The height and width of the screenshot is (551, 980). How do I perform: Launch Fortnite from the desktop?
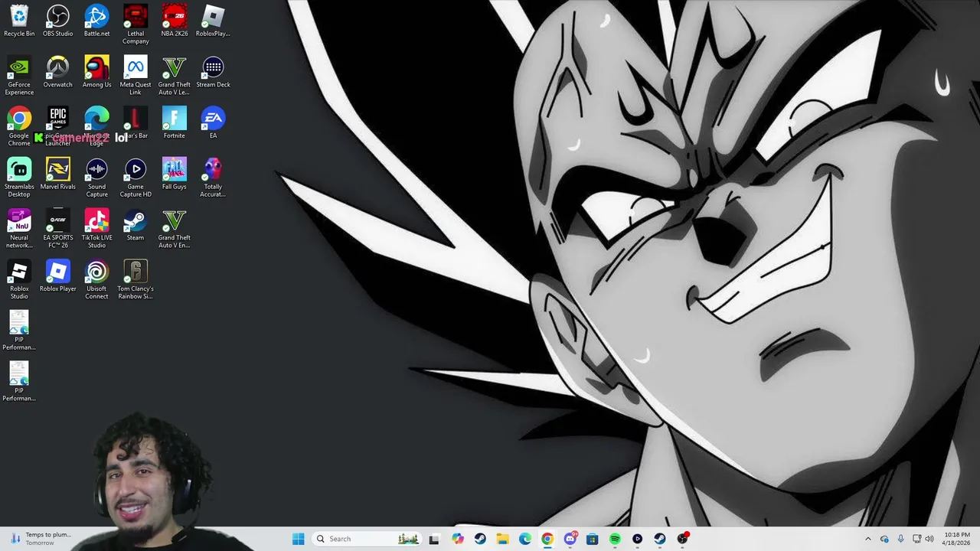pos(174,122)
